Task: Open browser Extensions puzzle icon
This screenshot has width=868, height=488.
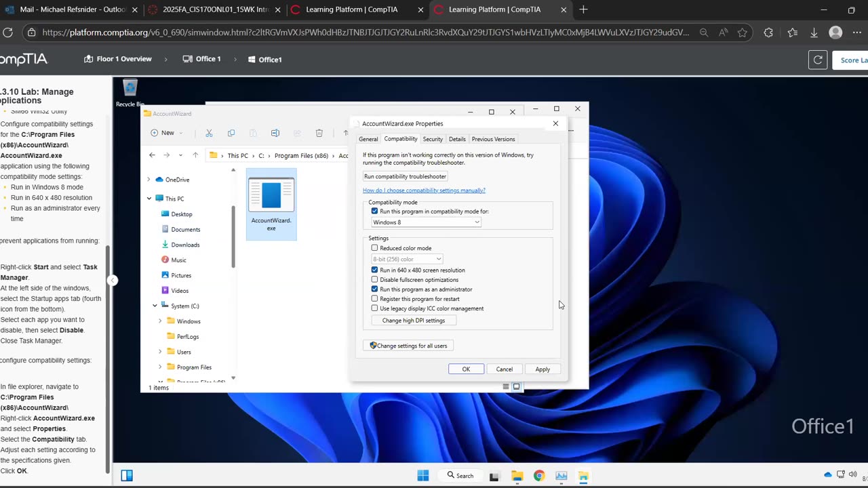Action: [768, 32]
